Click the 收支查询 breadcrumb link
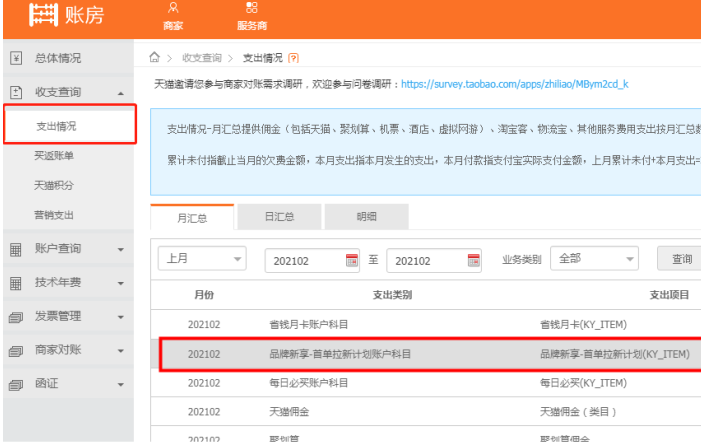The height and width of the screenshot is (444, 701). point(202,58)
